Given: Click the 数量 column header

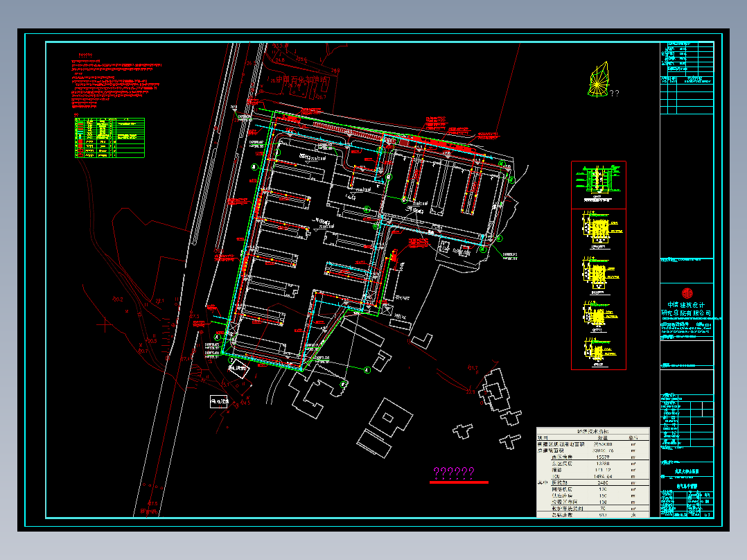Looking at the screenshot, I should (603, 437).
